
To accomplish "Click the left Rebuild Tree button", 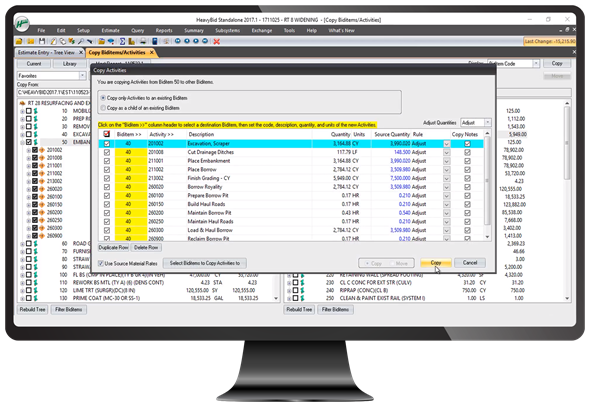I will click(33, 310).
